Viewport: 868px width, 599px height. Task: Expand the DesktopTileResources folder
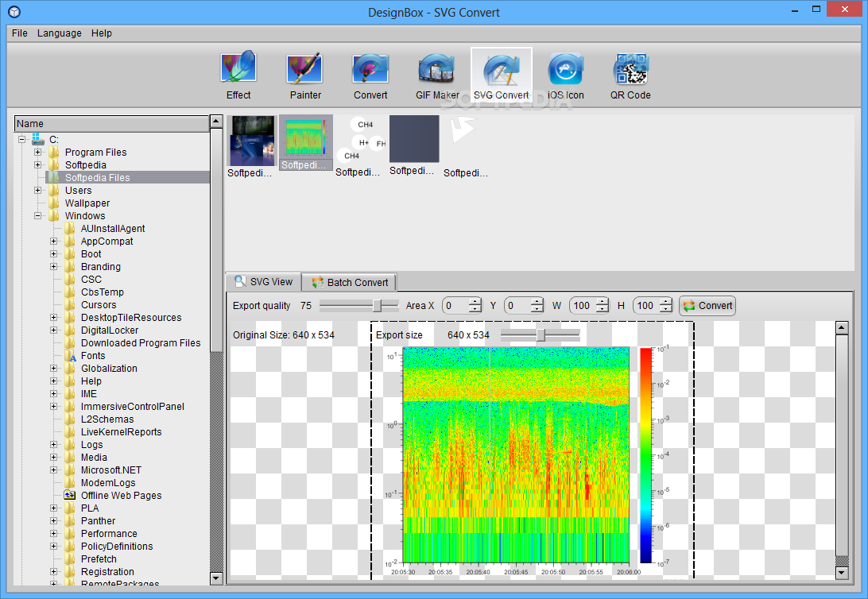(54, 318)
